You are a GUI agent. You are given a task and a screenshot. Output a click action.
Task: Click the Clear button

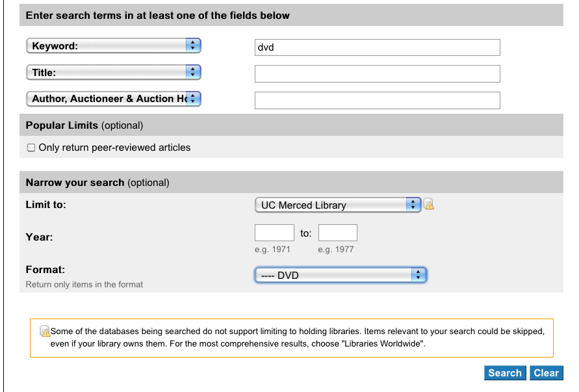546,372
